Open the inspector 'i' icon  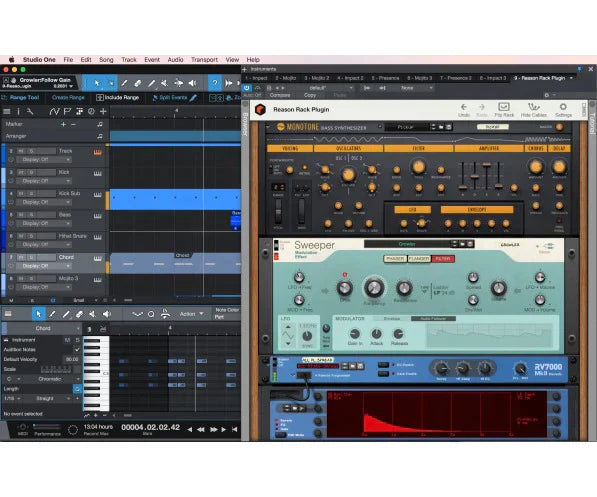click(x=18, y=112)
